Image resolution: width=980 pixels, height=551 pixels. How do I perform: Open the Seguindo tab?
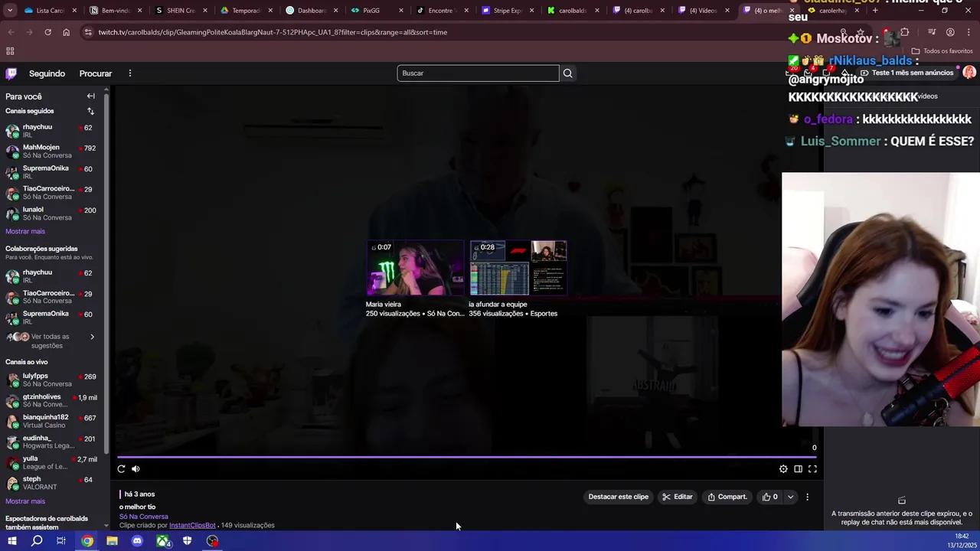click(47, 73)
